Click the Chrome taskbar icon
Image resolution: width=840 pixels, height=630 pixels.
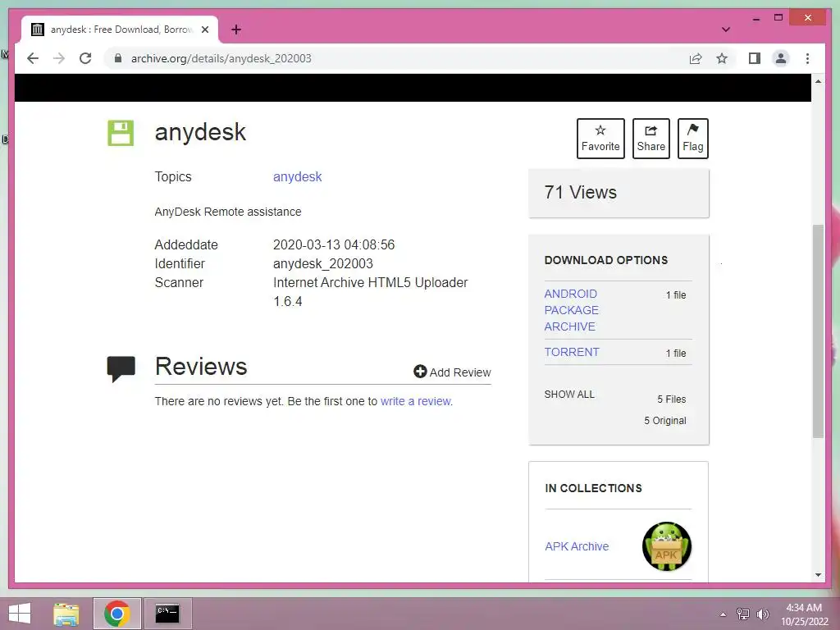[117, 614]
